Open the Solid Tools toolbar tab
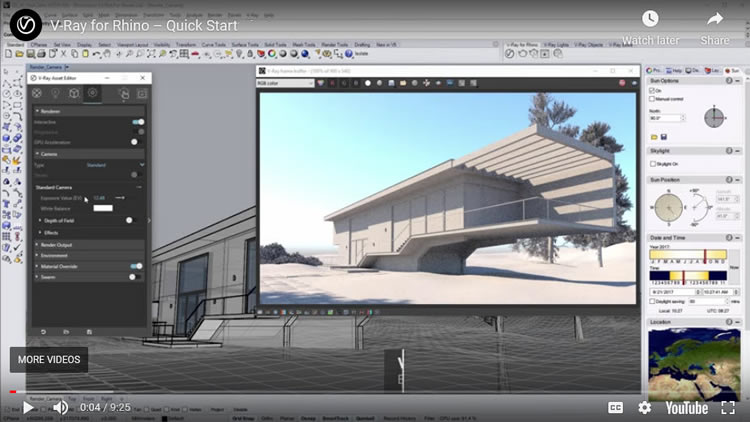The image size is (750, 422). click(276, 44)
